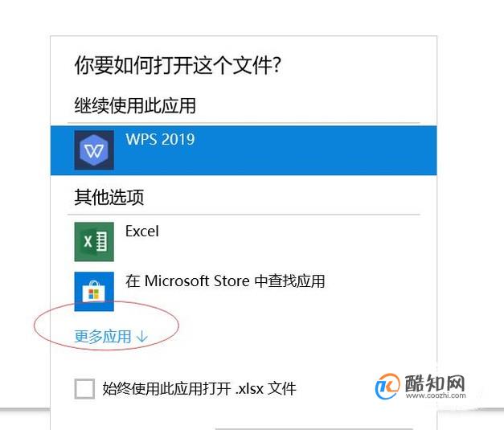The width and height of the screenshot is (504, 430).
Task: Click the orange-blue coozhi logo icon
Action: pyautogui.click(x=387, y=386)
